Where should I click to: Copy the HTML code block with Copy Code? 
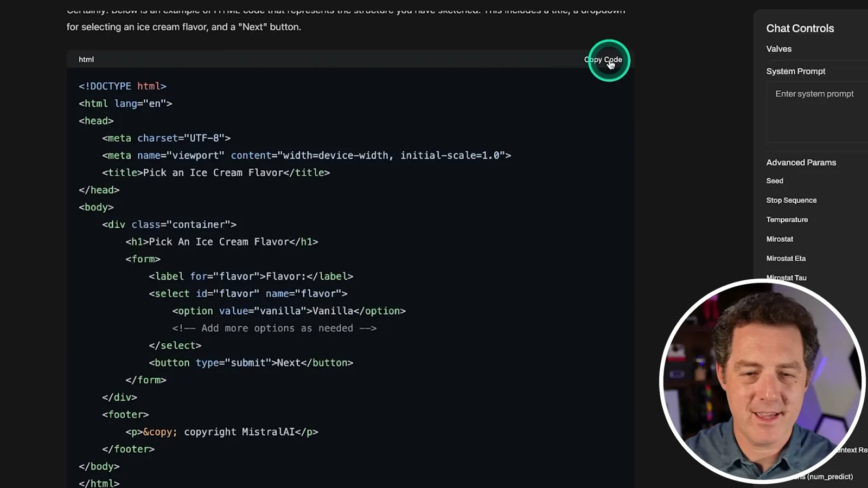(603, 60)
